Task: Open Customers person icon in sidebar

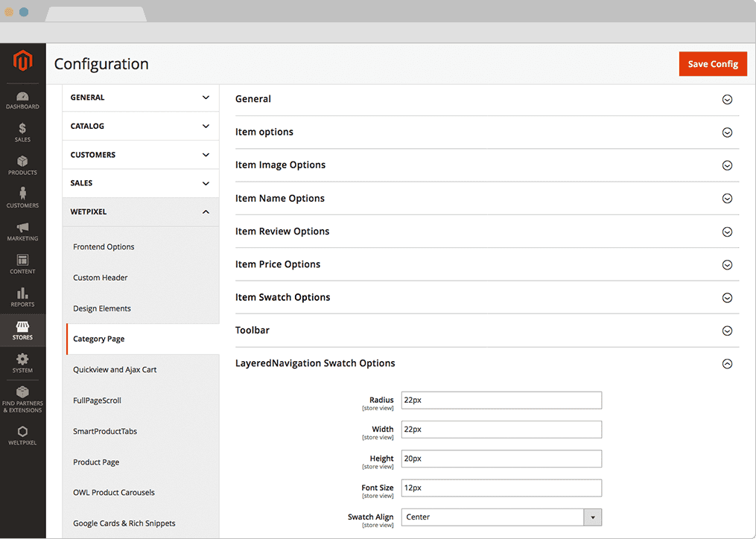Action: click(22, 198)
